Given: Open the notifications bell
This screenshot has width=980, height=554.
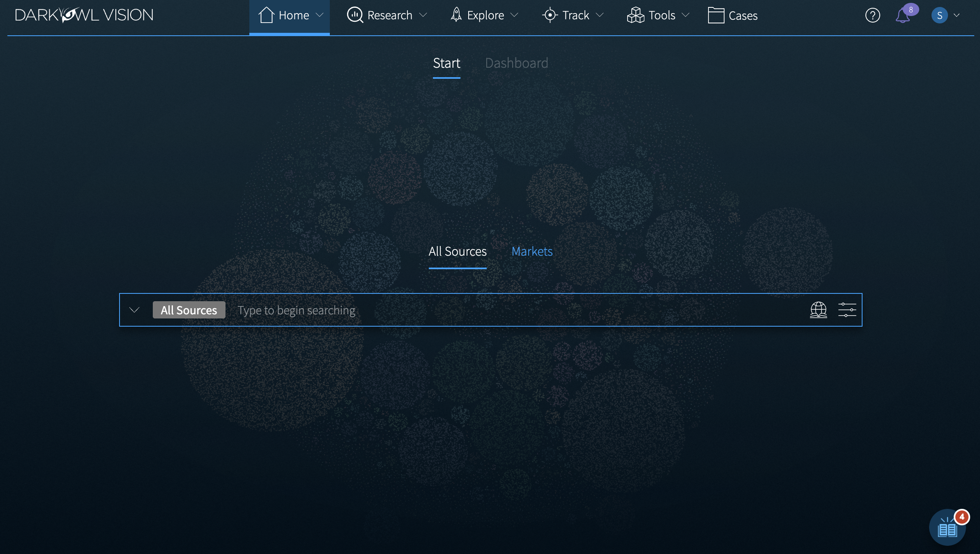Looking at the screenshot, I should 903,16.
